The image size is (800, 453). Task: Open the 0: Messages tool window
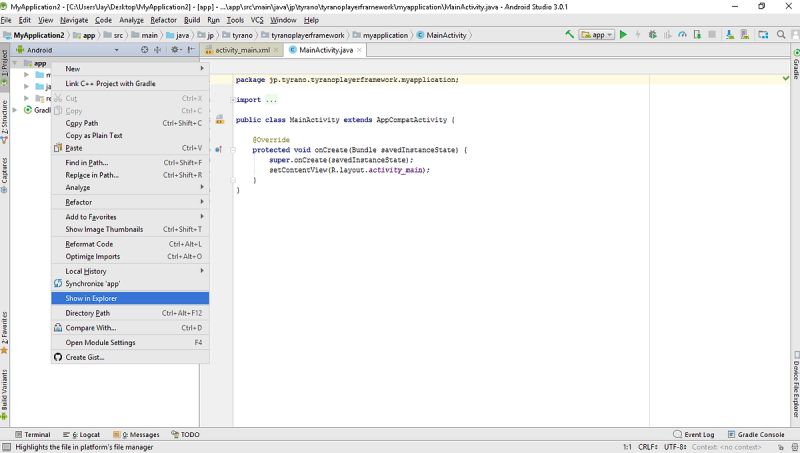[x=136, y=435]
